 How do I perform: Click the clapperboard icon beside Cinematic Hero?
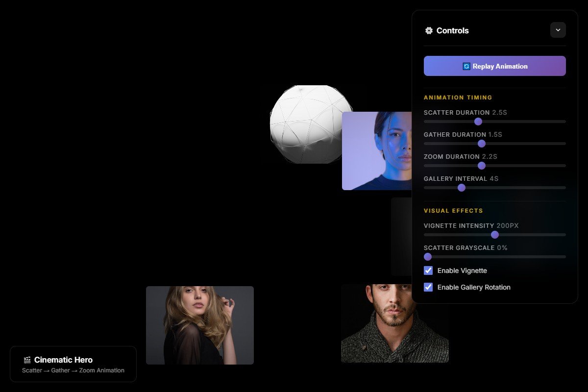[x=27, y=360]
